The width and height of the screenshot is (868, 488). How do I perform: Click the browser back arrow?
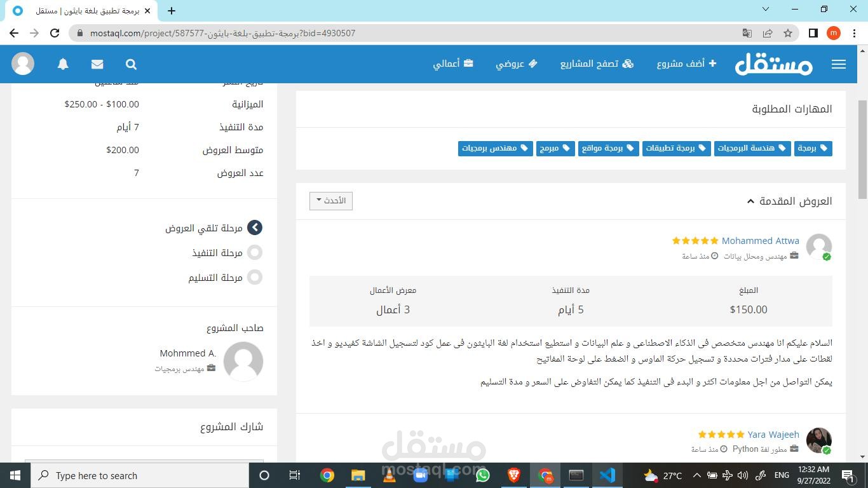pyautogui.click(x=14, y=33)
